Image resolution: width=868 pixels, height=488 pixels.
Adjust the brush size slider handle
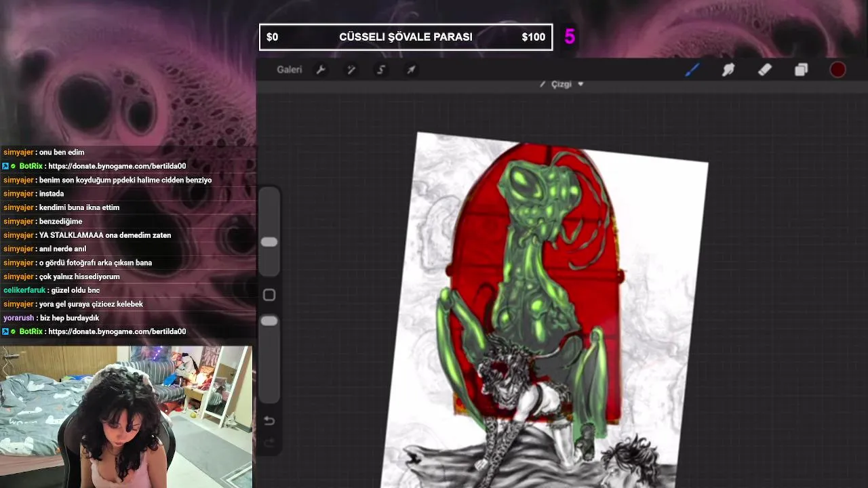click(x=269, y=242)
